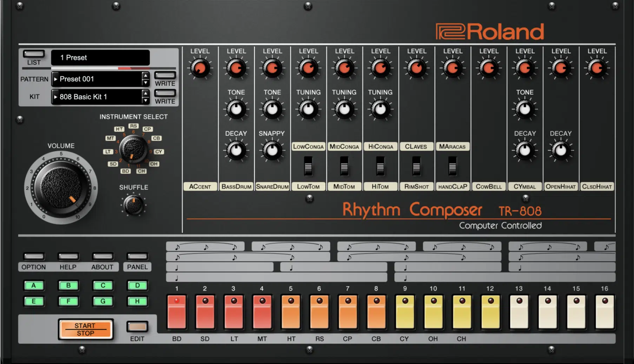Select pattern variation G
The image size is (634, 364).
[103, 301]
